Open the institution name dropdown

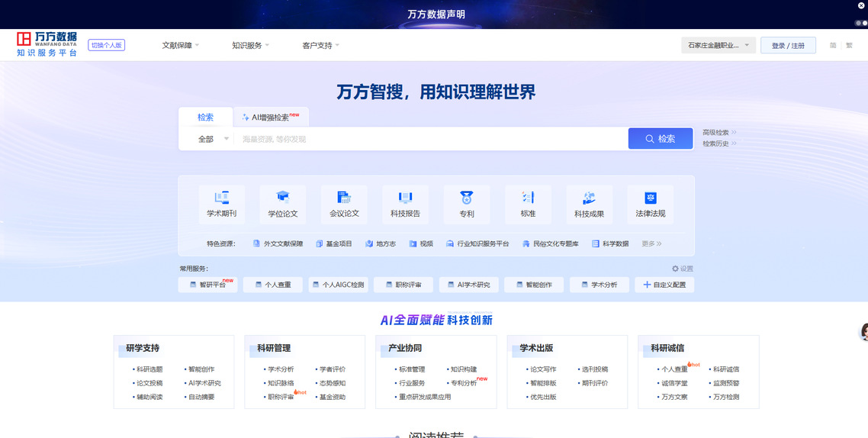718,46
